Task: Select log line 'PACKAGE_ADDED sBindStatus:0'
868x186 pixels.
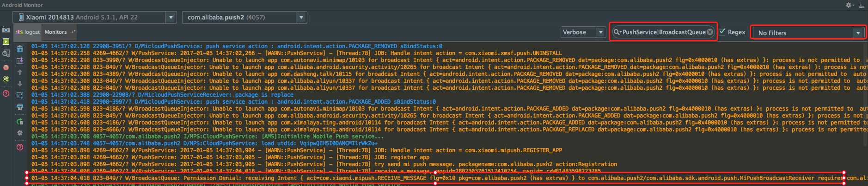Action: coord(233,102)
